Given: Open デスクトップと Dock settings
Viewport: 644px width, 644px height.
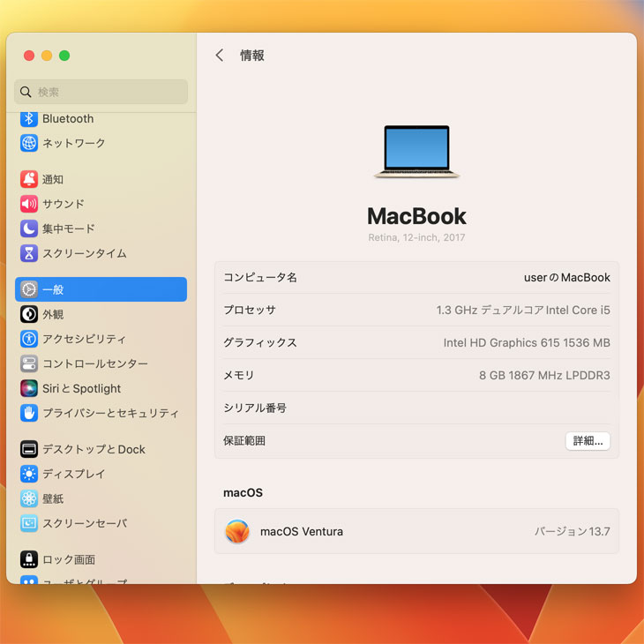Looking at the screenshot, I should (94, 449).
